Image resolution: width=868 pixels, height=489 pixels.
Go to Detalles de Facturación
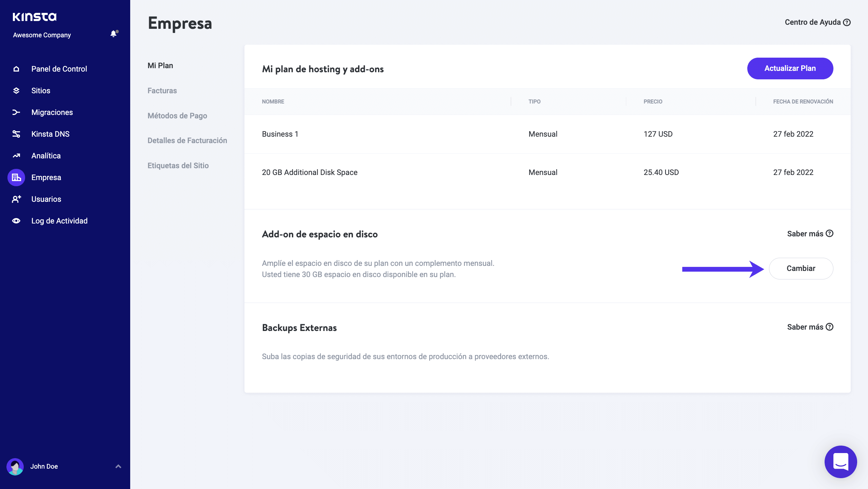tap(187, 140)
